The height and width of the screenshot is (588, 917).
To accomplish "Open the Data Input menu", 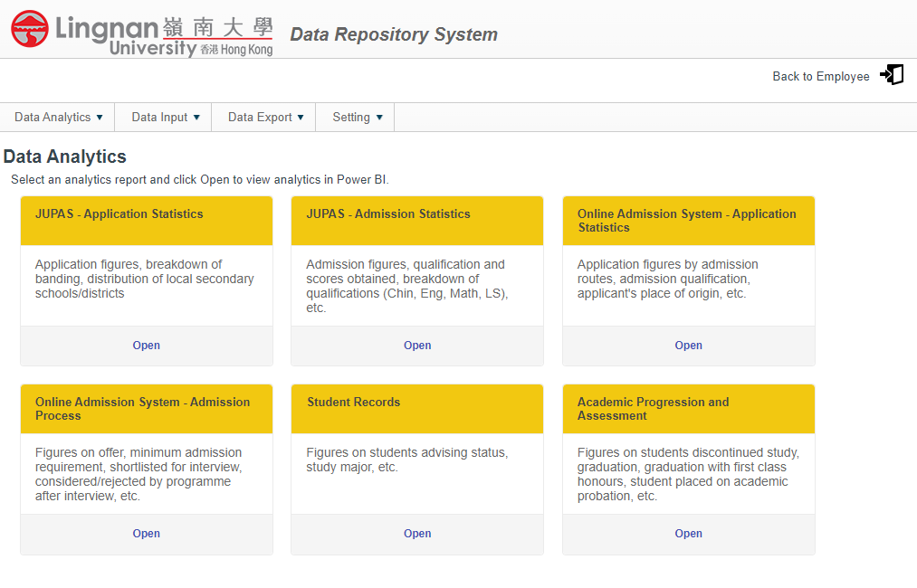I will 164,118.
